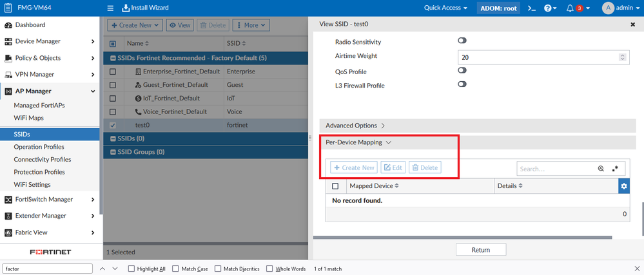The height and width of the screenshot is (275, 644).
Task: Click Edit in Per-Device Mapping
Action: coord(393,167)
